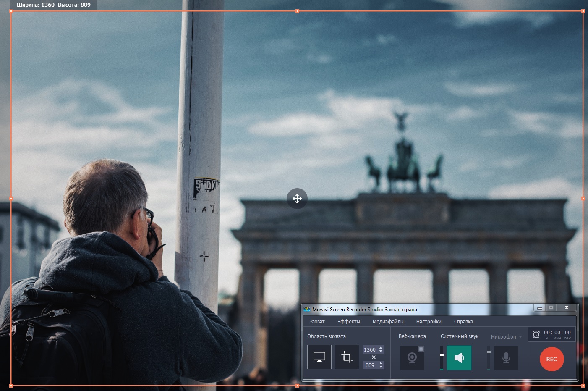Click the Movavi app icon in title bar

(x=307, y=310)
